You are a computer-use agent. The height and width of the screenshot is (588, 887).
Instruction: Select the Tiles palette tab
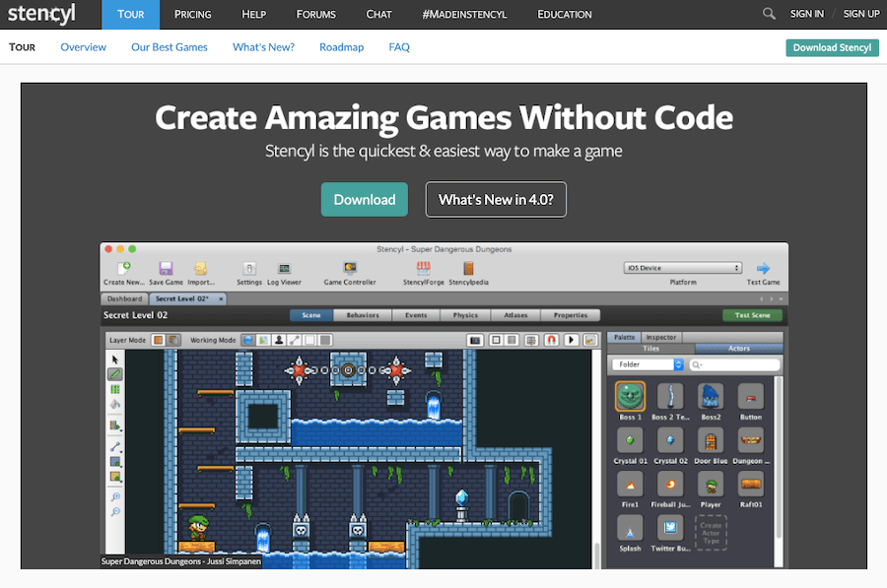651,349
